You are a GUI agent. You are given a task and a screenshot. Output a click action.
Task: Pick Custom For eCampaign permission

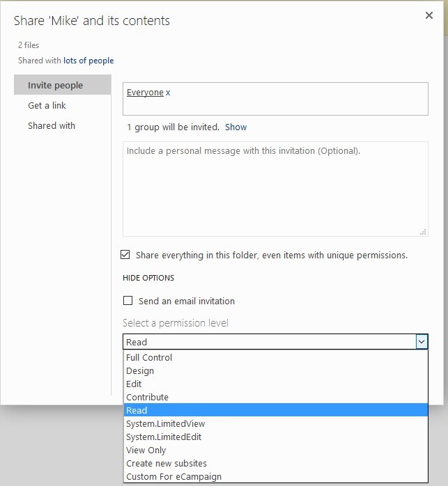[173, 476]
